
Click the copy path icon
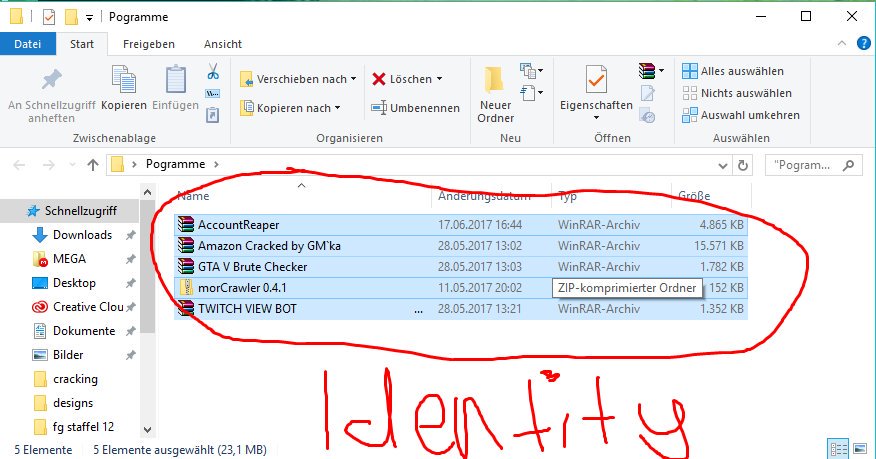pyautogui.click(x=212, y=93)
